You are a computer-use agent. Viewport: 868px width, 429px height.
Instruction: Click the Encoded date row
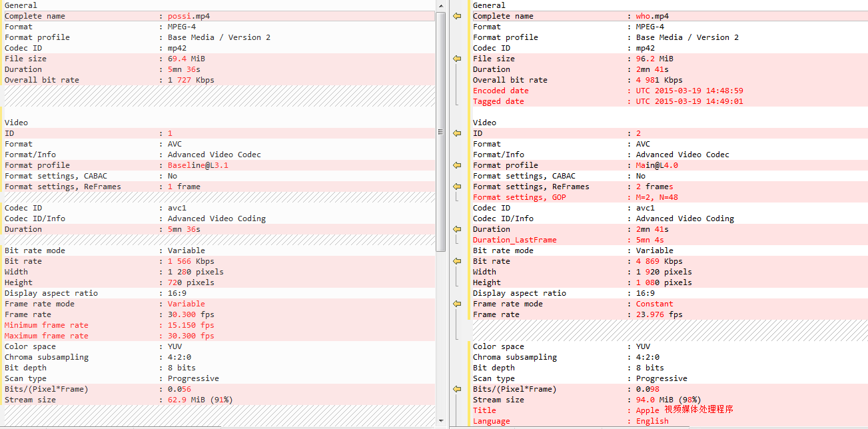click(x=669, y=91)
